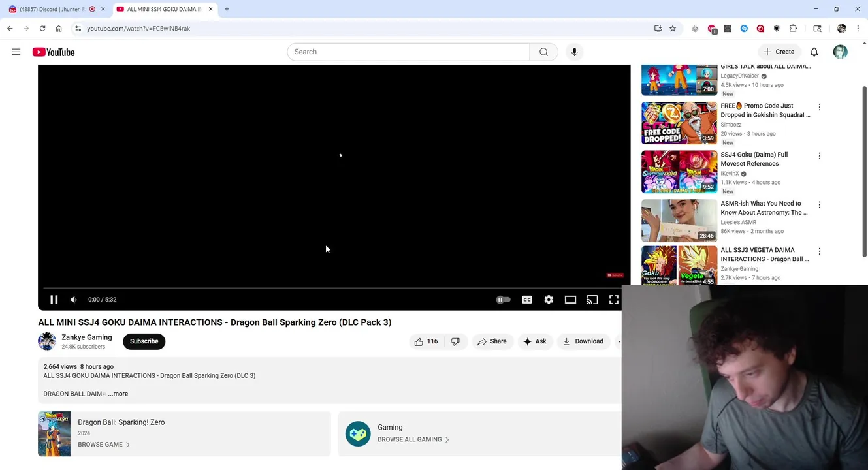Screen dimensions: 868x470
Task: Open player settings gear
Action: click(x=549, y=300)
